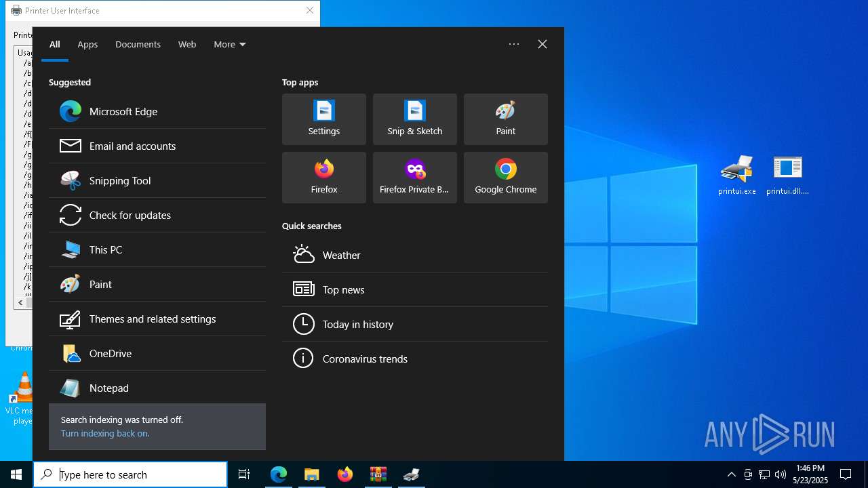Switch to the Documents search tab
Image resolution: width=868 pixels, height=488 pixels.
(x=138, y=44)
